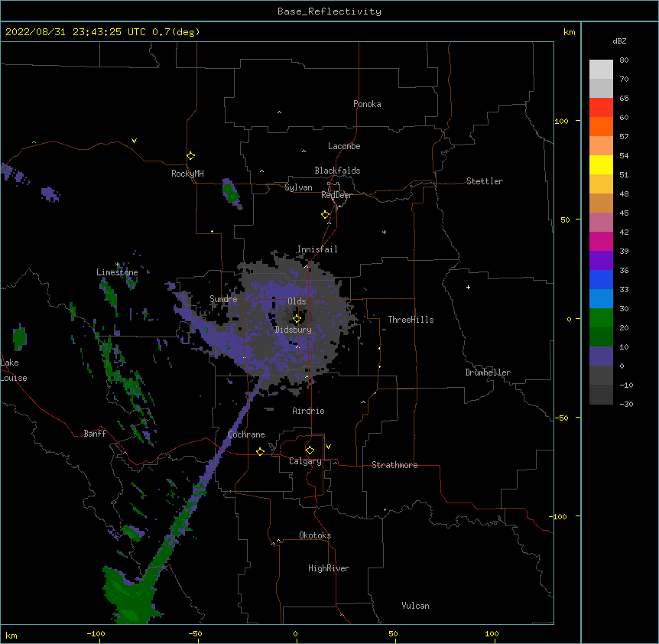This screenshot has height=644, width=659.
Task: Click the Lacombe town label
Action: (344, 146)
